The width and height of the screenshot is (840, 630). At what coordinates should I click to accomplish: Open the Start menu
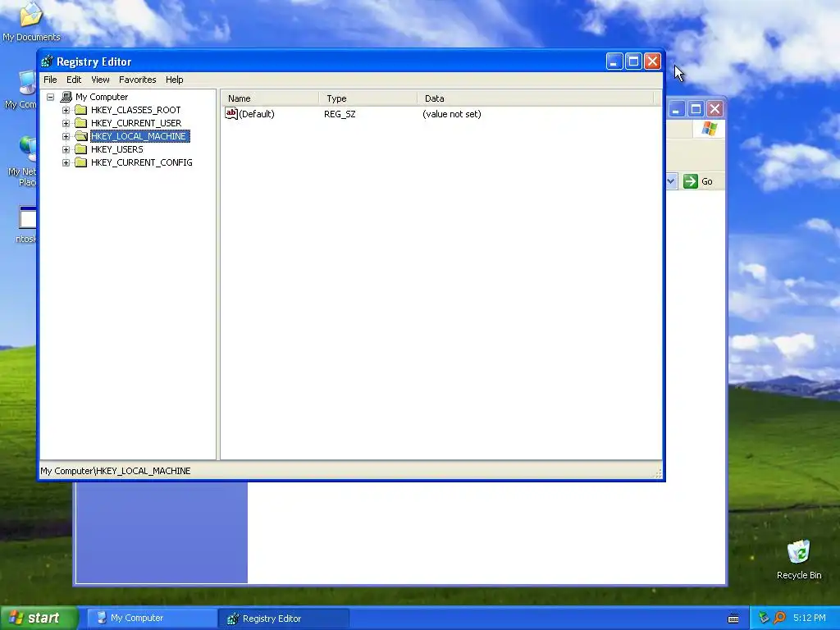(39, 619)
